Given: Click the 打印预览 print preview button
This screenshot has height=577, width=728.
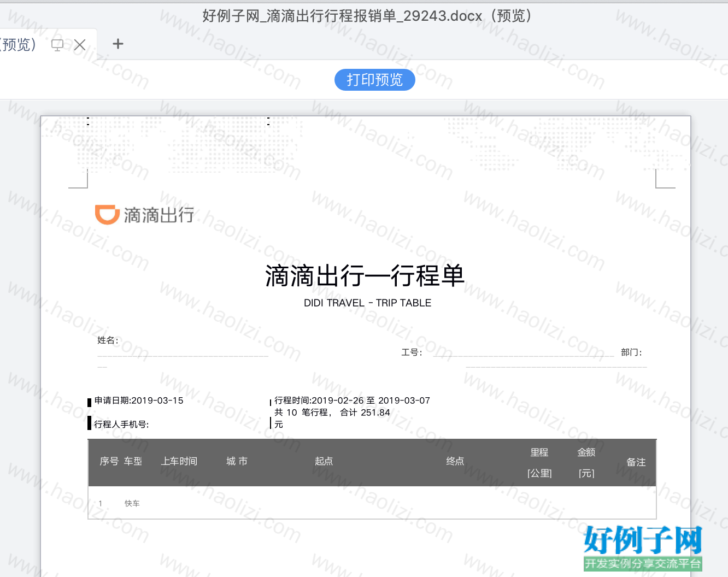Looking at the screenshot, I should pos(374,80).
